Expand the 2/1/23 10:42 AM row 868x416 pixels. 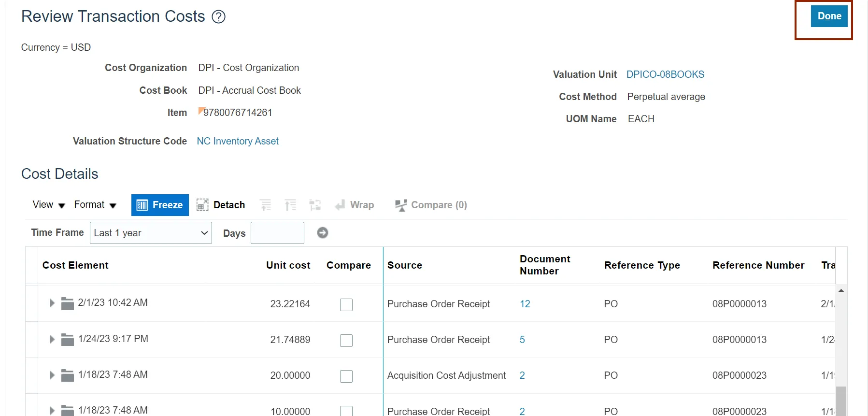(52, 303)
